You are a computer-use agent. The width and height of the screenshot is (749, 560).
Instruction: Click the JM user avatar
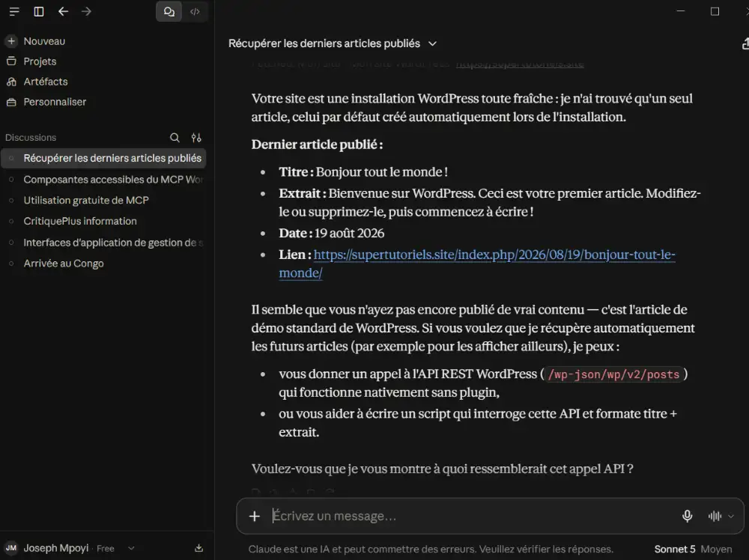coord(11,548)
